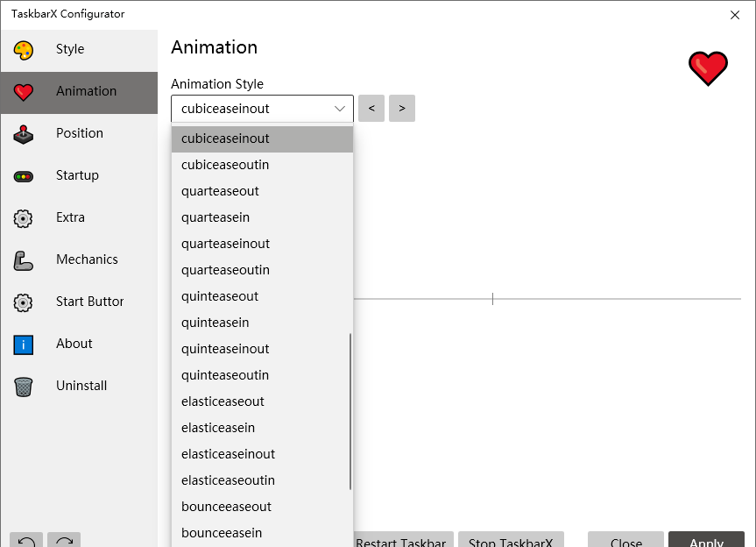
Task: Select quinteaseinout option
Action: coord(262,349)
